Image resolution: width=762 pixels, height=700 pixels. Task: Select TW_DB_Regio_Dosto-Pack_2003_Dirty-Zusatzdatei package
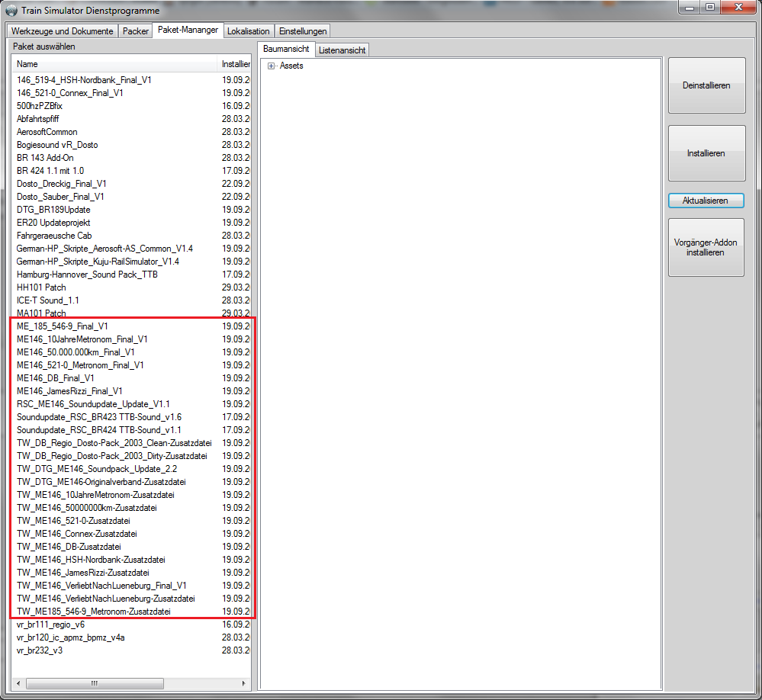pos(112,456)
